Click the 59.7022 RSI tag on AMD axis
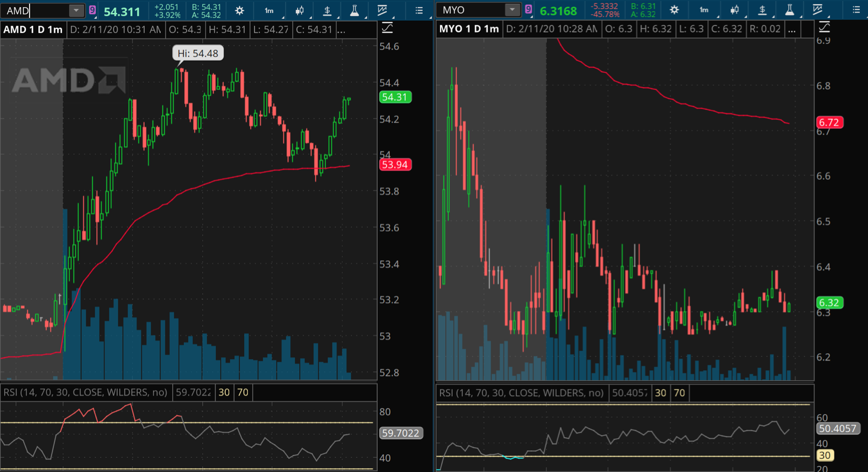868x472 pixels. tap(400, 433)
